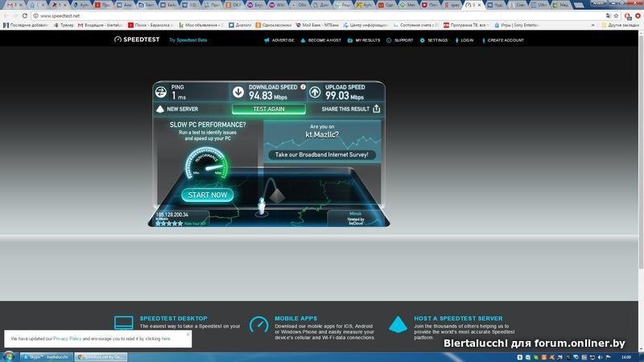Switch to Skype in the taskbar

(47, 357)
